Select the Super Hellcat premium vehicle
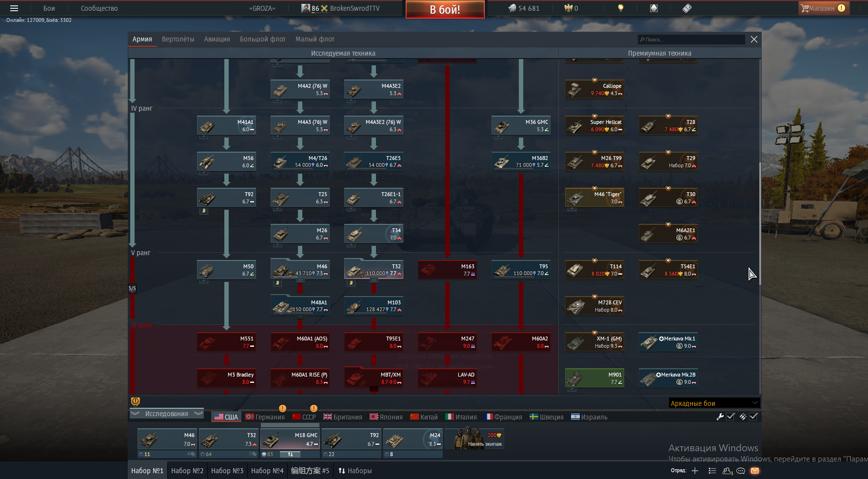 pos(594,126)
